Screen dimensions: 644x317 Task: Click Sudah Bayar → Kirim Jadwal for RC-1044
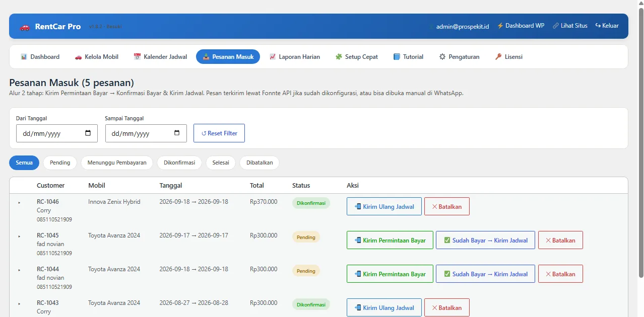pyautogui.click(x=485, y=274)
